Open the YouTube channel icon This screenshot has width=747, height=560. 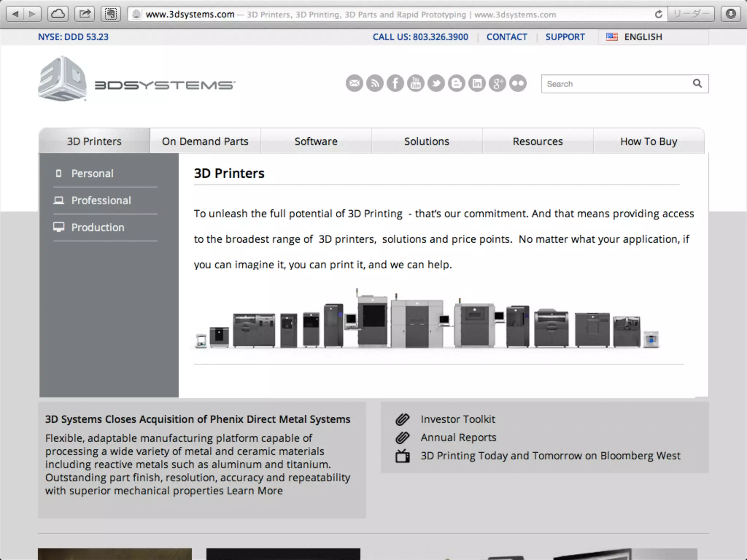(x=415, y=83)
